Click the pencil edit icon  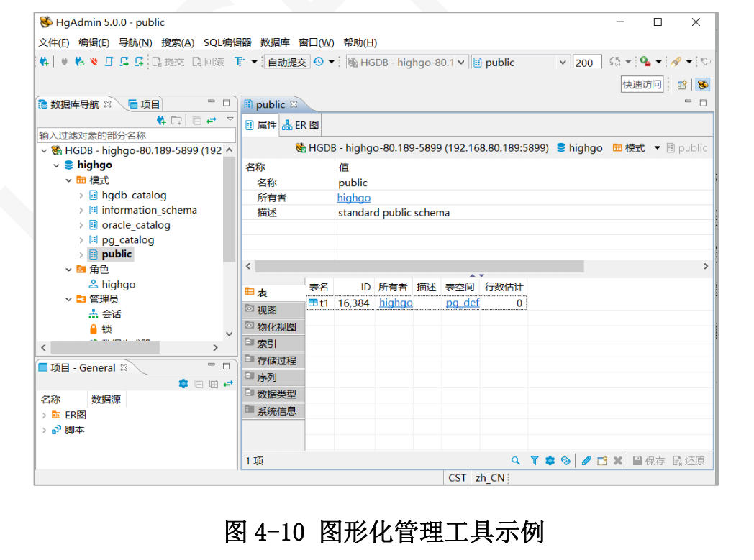point(586,461)
